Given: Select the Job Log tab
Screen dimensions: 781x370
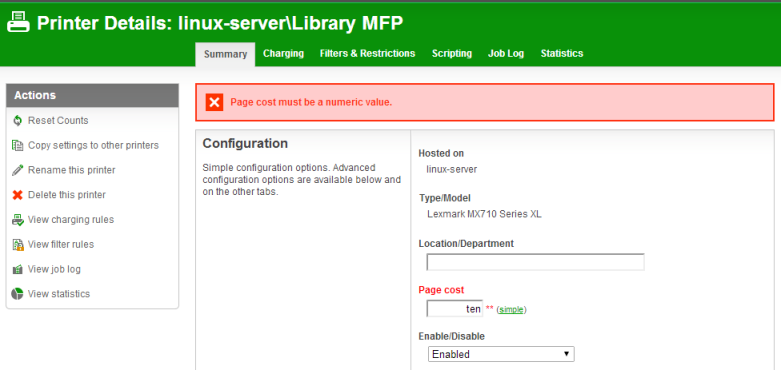Looking at the screenshot, I should click(506, 53).
